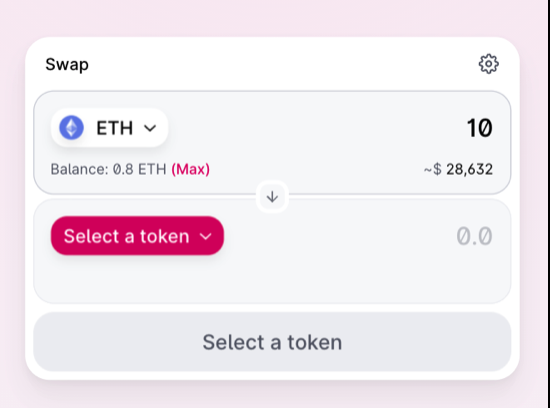The height and width of the screenshot is (408, 550).
Task: Click the "Balance: 0.8 ETH" text
Action: tap(108, 169)
